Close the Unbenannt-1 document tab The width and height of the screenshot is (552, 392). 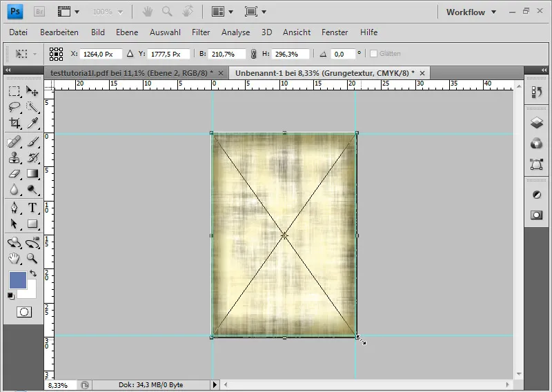click(x=422, y=73)
